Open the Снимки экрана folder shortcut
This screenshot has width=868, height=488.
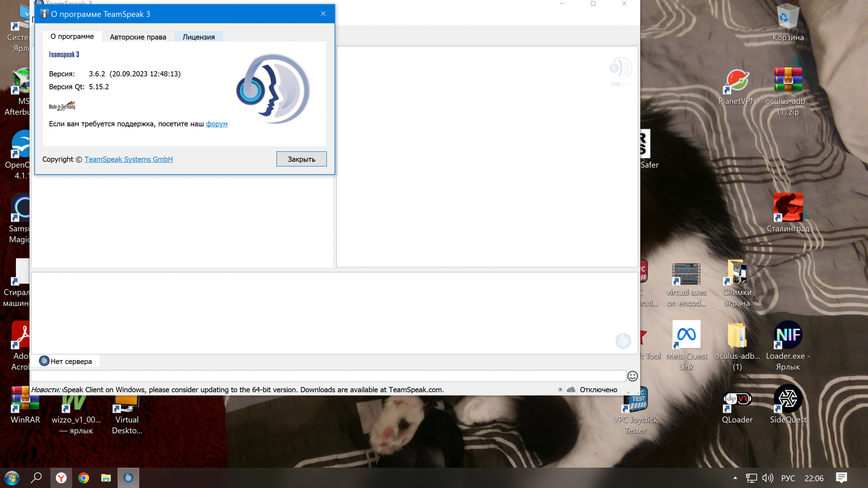[737, 284]
